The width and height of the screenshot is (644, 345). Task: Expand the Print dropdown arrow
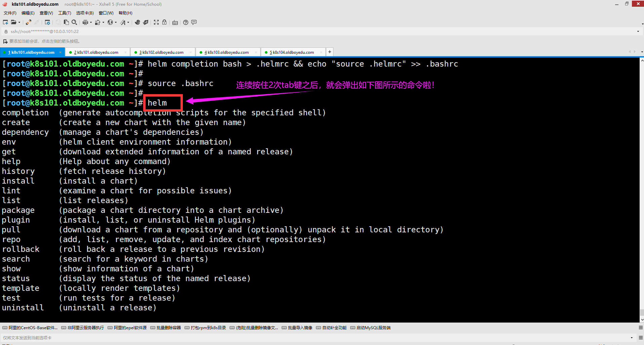(91, 23)
